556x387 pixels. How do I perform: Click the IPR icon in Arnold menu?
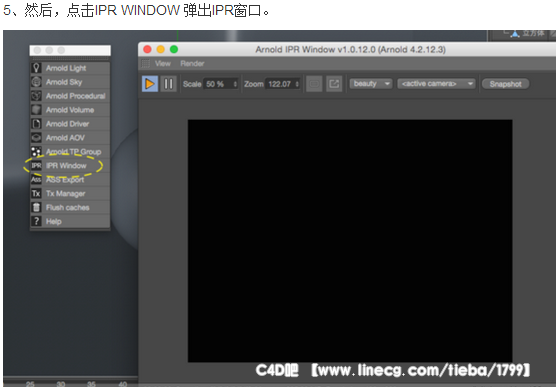tap(36, 166)
